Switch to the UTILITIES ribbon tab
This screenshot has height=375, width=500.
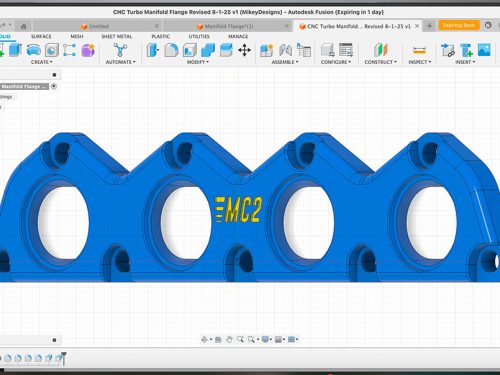[199, 36]
